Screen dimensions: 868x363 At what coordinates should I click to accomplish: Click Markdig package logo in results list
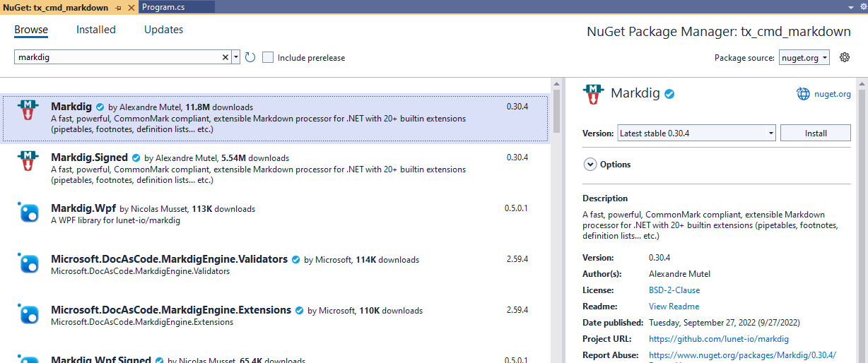coord(28,110)
